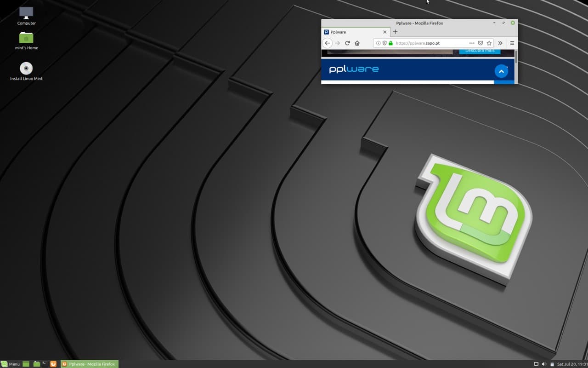Viewport: 588px width, 368px height.
Task: Click the Install Linux Mint desktop icon
Action: pos(26,69)
